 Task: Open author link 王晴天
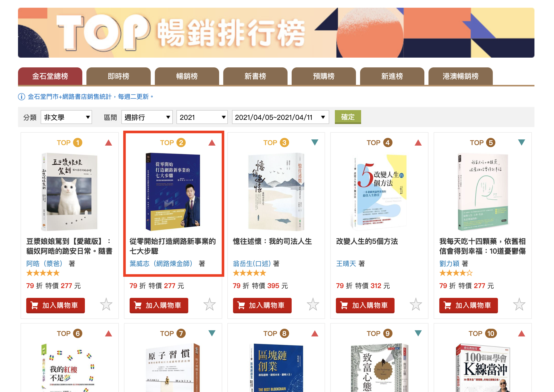346,264
